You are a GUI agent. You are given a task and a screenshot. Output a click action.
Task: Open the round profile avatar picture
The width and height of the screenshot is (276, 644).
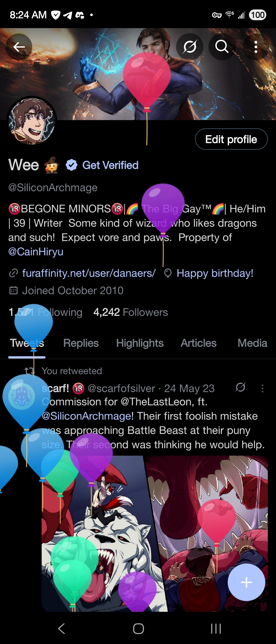click(x=32, y=121)
